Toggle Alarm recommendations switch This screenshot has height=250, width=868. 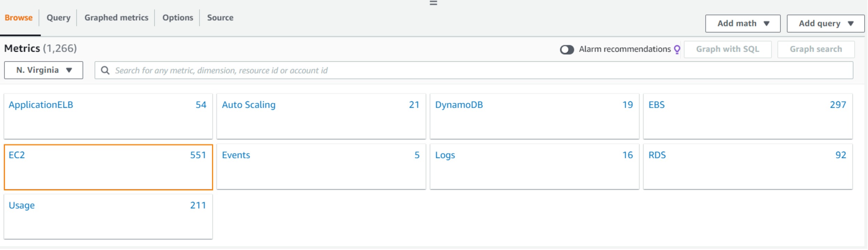tap(567, 50)
